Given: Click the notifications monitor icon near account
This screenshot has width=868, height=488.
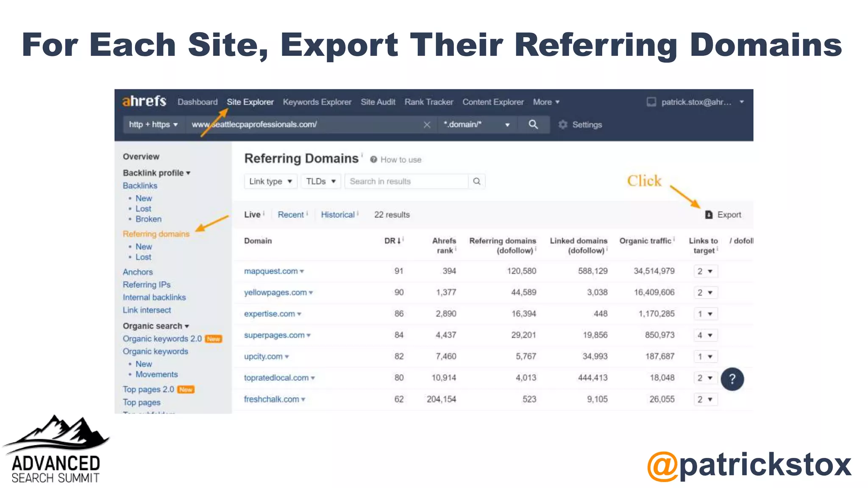Looking at the screenshot, I should (651, 102).
